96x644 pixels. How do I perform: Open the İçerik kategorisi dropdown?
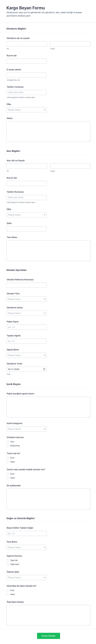(26, 429)
